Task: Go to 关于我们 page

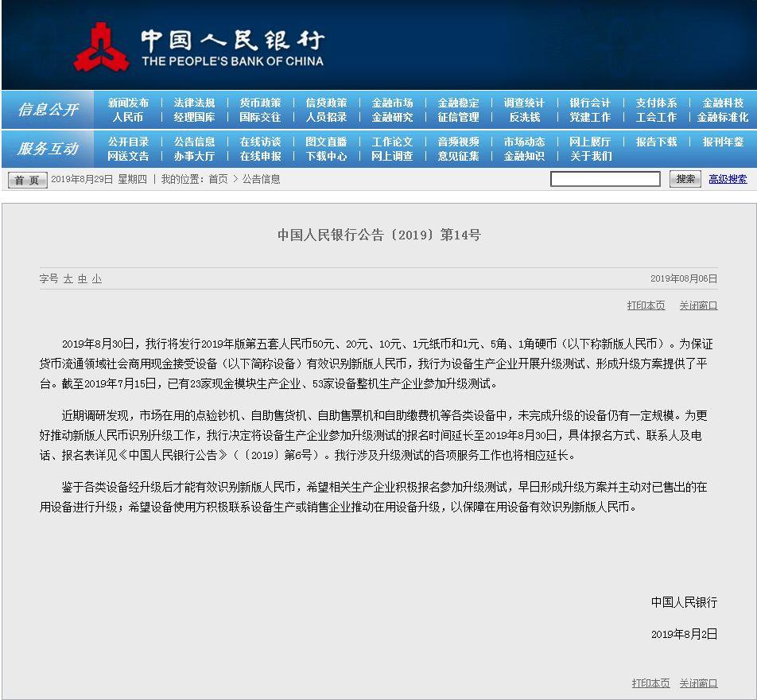Action: (590, 157)
